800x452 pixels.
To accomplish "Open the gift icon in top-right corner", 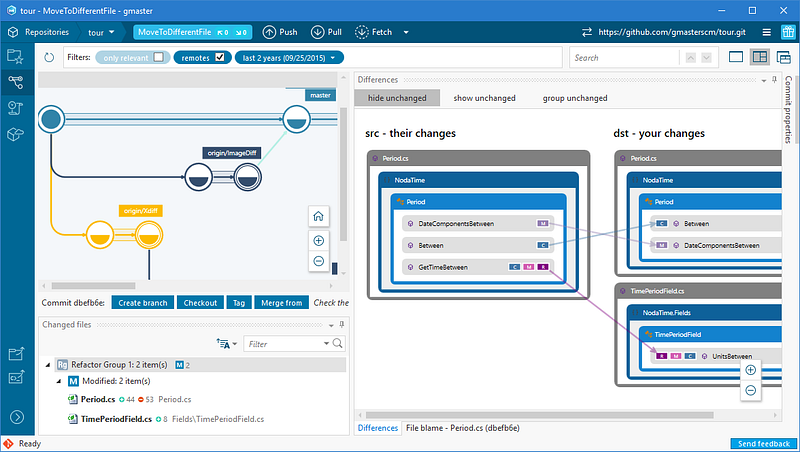I will click(x=787, y=32).
